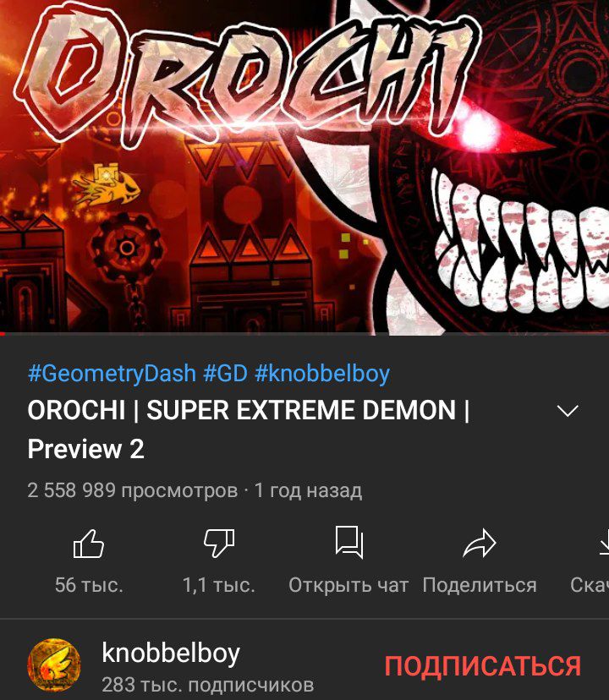Click the 1,1 тыс. dislikes count
Viewport: 609px width, 700px height.
tap(219, 585)
